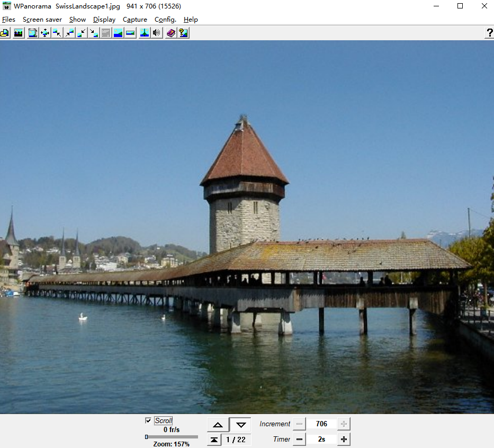Click the four-arrow centered display icon
Image resolution: width=494 pixels, height=448 pixels.
click(x=45, y=33)
